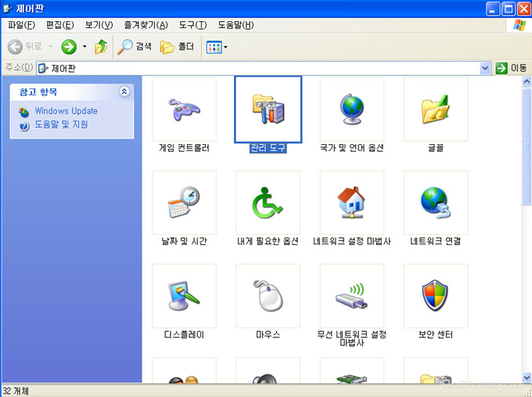The width and height of the screenshot is (532, 397).
Task: Open the views dropdown arrow
Action: (225, 47)
